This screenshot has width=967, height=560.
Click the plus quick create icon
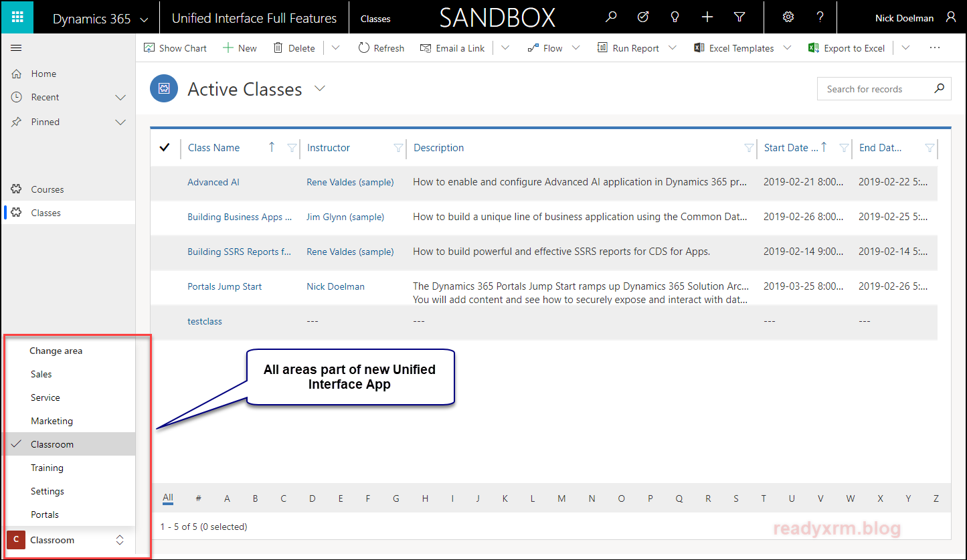click(707, 17)
